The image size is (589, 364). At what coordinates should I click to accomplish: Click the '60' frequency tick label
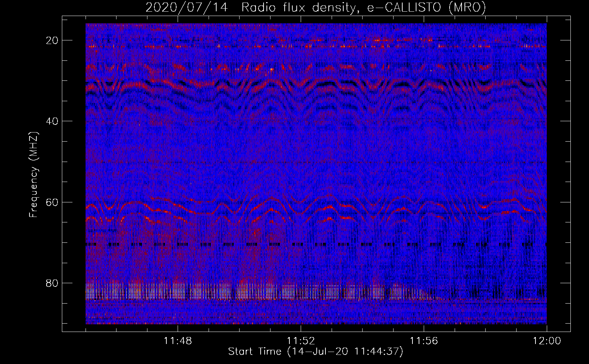coord(52,202)
